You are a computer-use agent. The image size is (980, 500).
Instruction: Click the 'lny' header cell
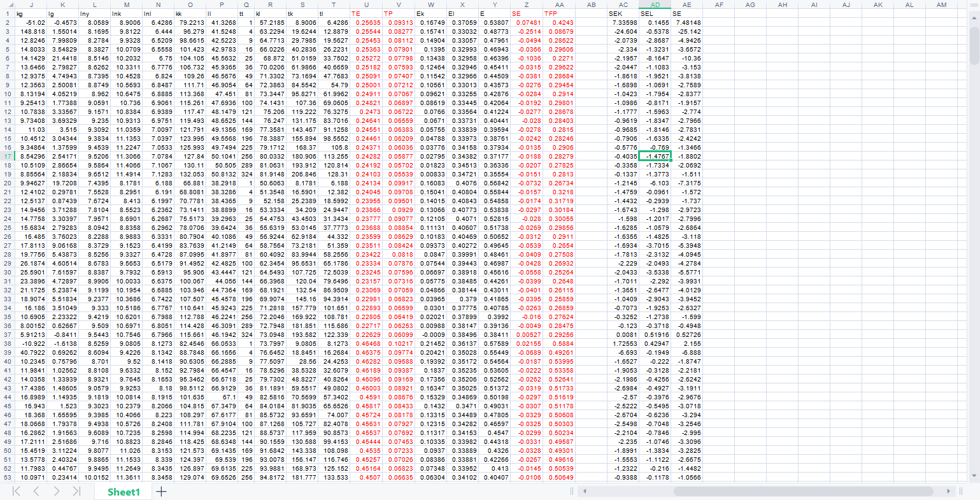pos(95,13)
